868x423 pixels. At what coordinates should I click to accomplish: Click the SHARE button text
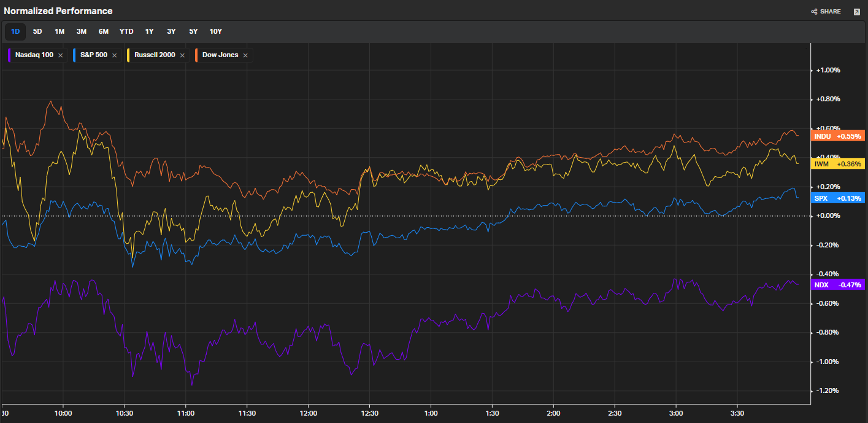point(830,12)
